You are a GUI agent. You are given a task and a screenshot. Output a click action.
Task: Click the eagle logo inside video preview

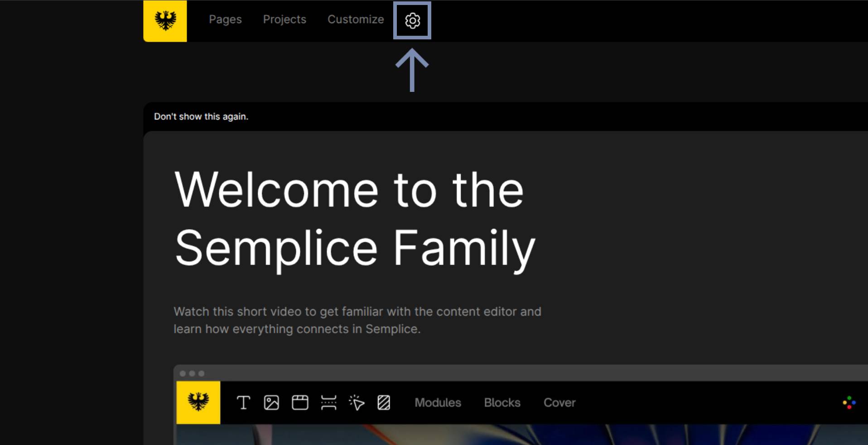(x=198, y=402)
